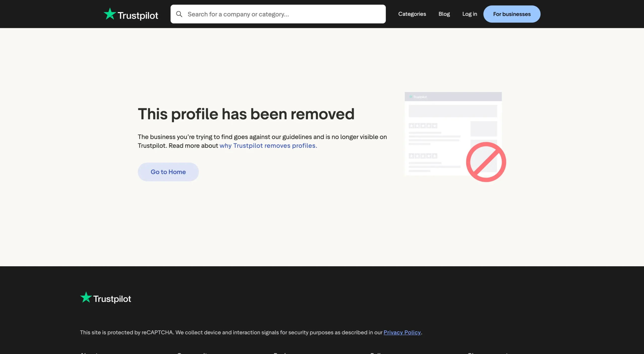The height and width of the screenshot is (354, 644).
Task: Open the Privacy Policy link in the footer
Action: (402, 332)
